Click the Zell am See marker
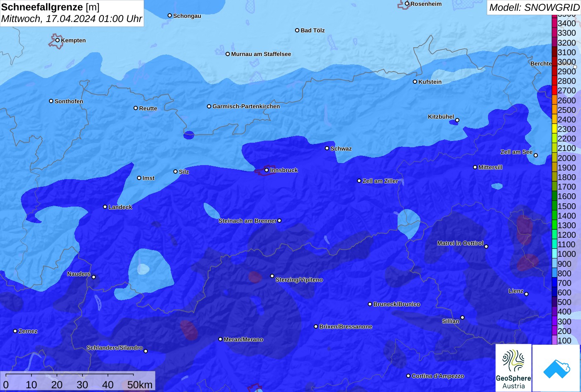The width and height of the screenshot is (581, 392). coord(536,155)
